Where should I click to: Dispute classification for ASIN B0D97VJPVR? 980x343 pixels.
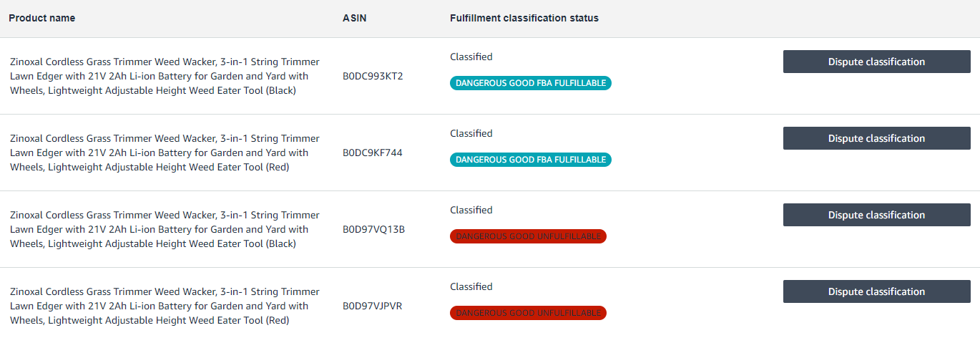[876, 291]
